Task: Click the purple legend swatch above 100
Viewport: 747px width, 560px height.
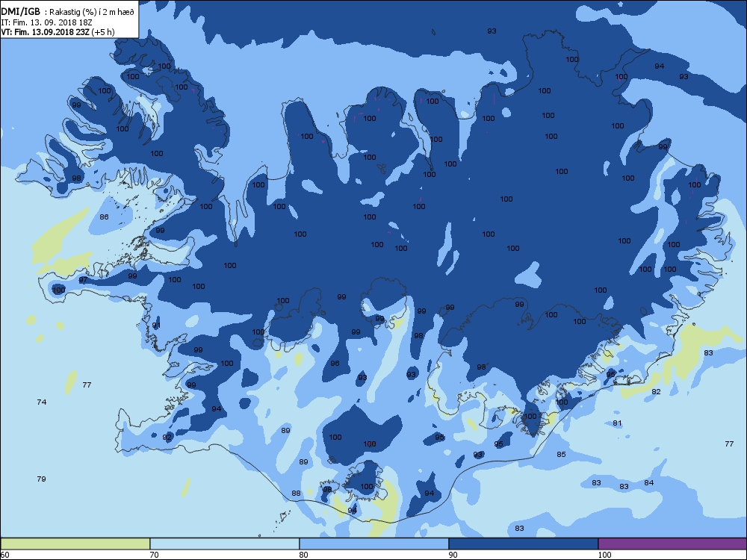Action: click(672, 544)
